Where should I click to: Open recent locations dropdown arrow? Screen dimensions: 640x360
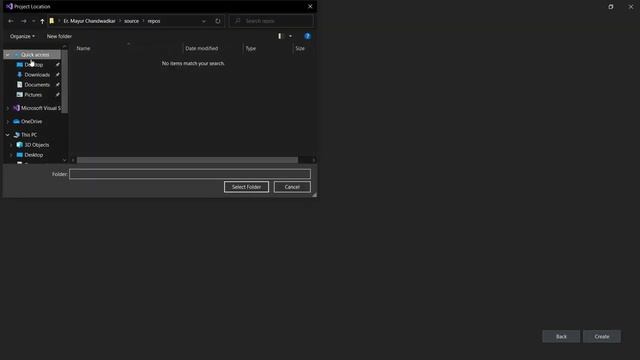33,21
